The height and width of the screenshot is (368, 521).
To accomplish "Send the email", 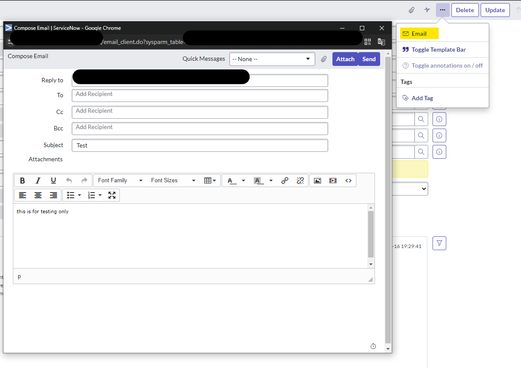I will [x=369, y=59].
